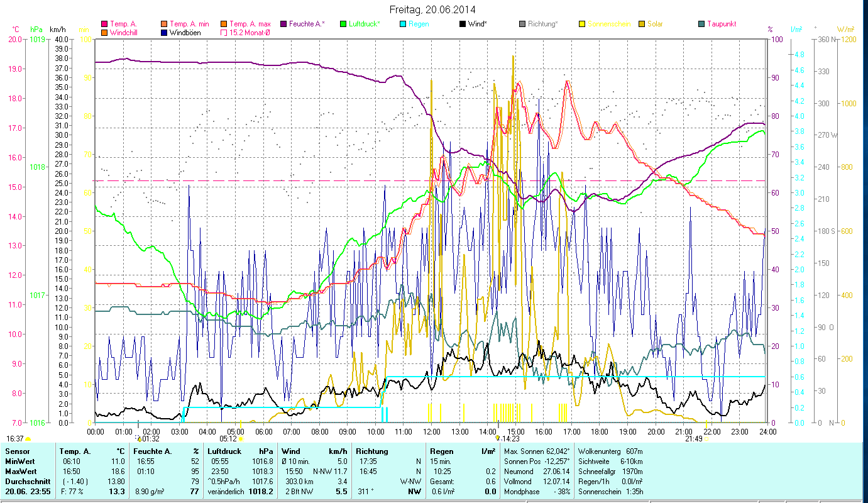Click the Freitag, 20.06.2014 chart title

(x=432, y=9)
